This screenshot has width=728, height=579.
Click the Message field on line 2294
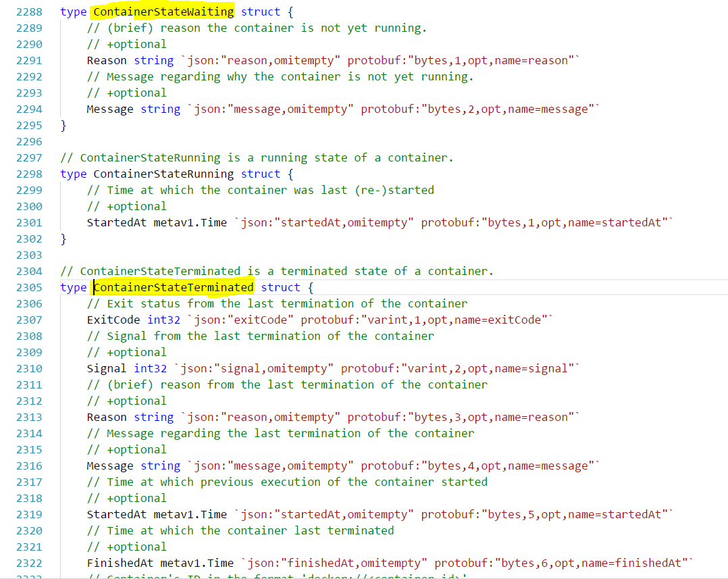pos(110,109)
